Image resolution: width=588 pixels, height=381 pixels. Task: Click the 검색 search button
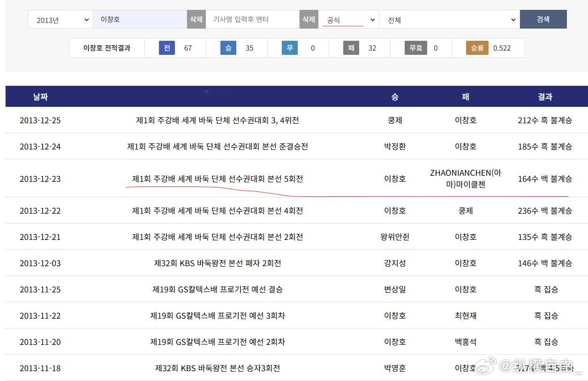[x=543, y=20]
